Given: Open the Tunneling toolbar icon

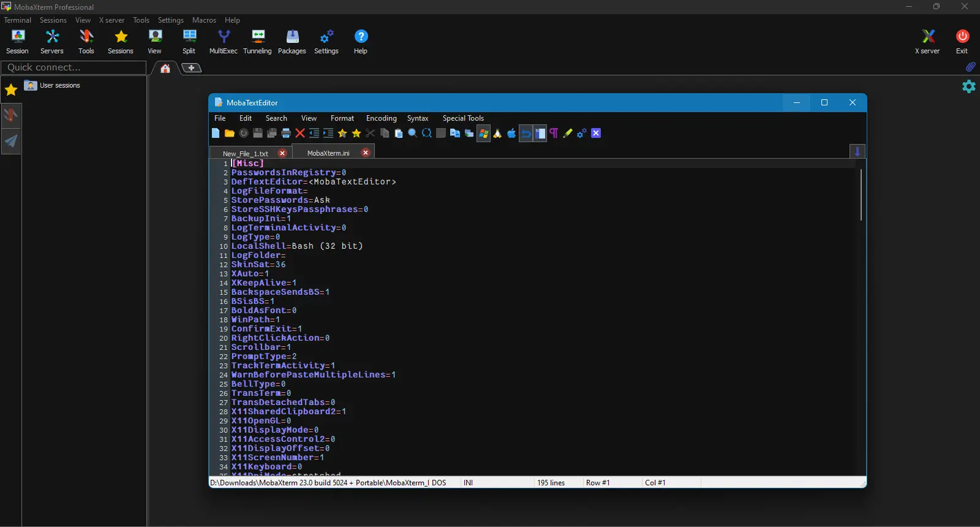Looking at the screenshot, I should 258,42.
